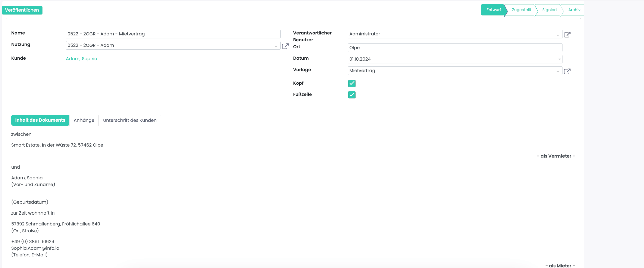Expand the Vorlage dropdown arrow
This screenshot has width=644, height=268.
(558, 72)
